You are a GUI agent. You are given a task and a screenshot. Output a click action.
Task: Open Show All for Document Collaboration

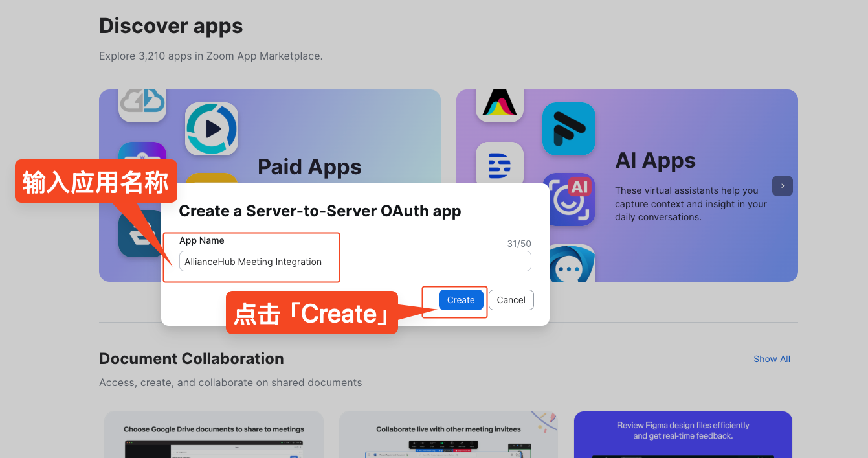[x=772, y=359]
